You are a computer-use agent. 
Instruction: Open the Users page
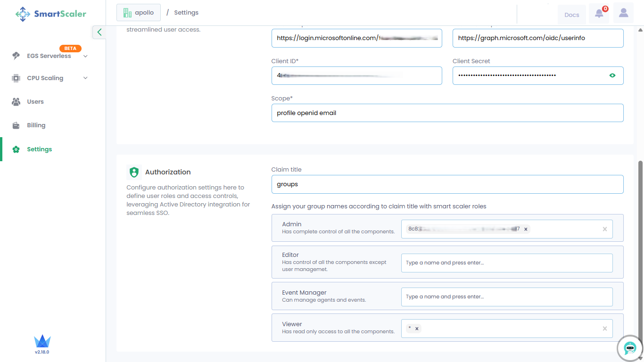[35, 102]
